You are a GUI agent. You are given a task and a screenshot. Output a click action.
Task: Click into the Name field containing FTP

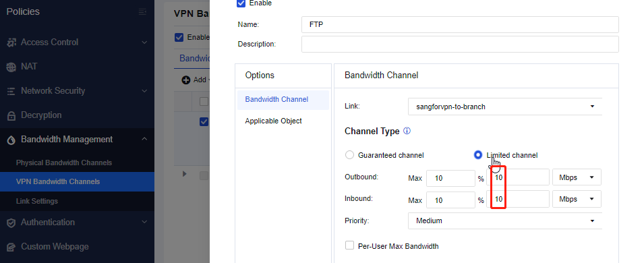click(460, 25)
